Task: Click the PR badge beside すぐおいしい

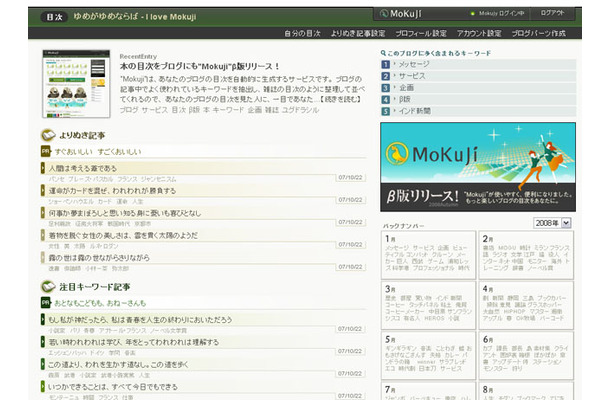Action: click(46, 151)
